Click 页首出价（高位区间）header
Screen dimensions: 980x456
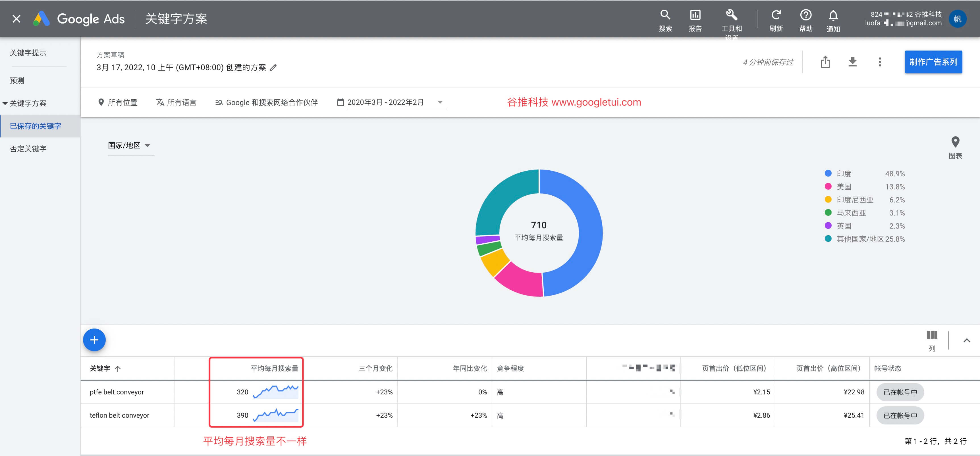click(829, 368)
